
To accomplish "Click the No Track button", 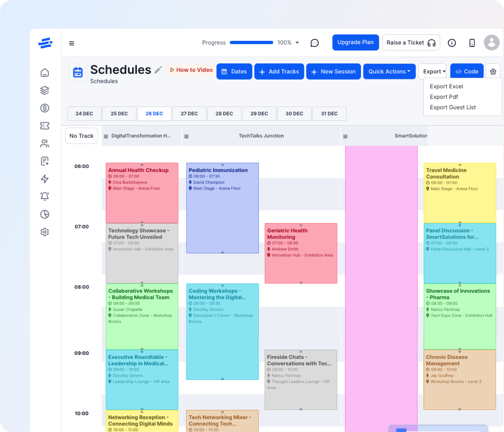I will click(82, 136).
